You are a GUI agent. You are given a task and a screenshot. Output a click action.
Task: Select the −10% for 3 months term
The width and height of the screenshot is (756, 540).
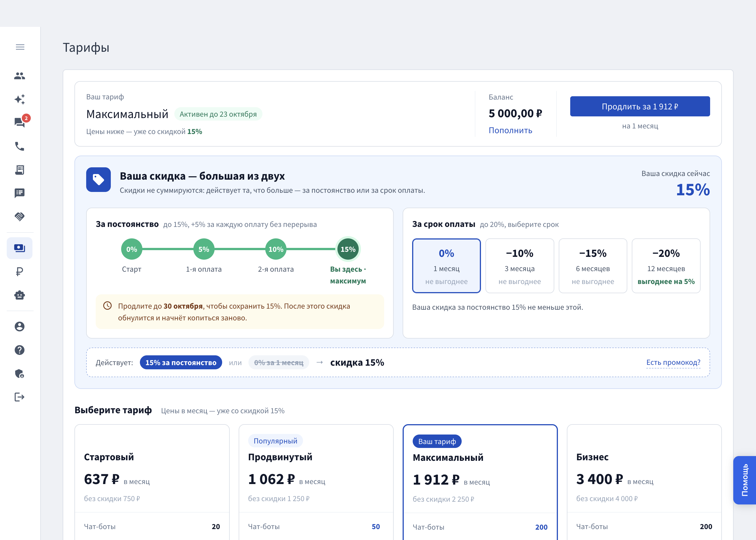tap(520, 266)
